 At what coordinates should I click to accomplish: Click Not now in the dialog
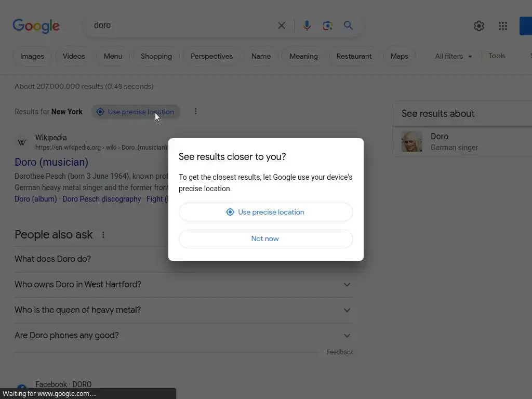(x=265, y=239)
